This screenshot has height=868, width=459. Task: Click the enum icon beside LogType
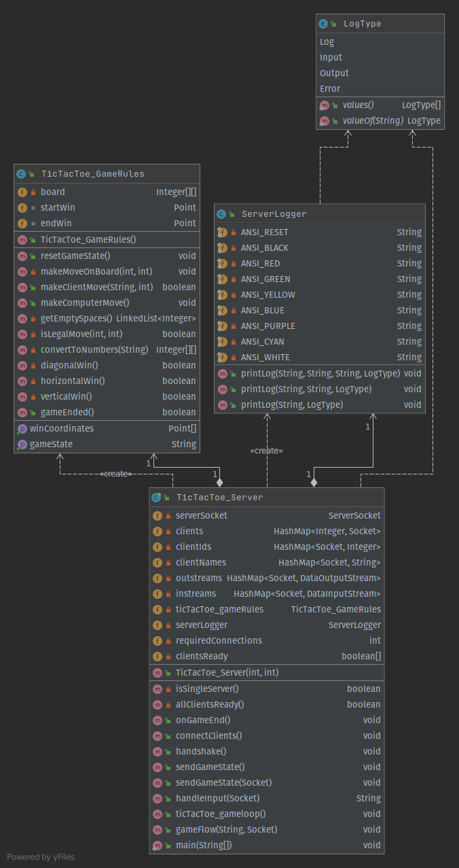click(x=323, y=24)
